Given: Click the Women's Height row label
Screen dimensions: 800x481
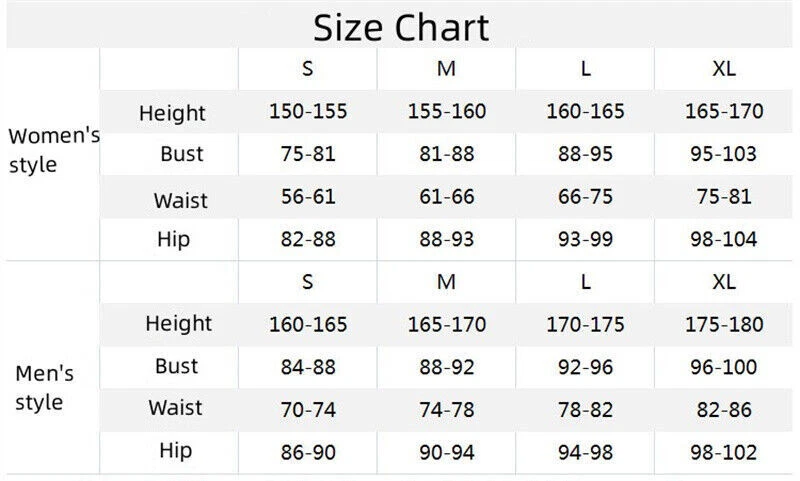Looking at the screenshot, I should coord(172,113).
